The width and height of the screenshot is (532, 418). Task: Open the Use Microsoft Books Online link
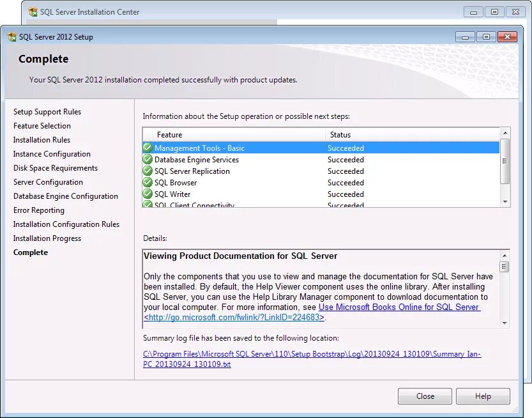pyautogui.click(x=399, y=307)
